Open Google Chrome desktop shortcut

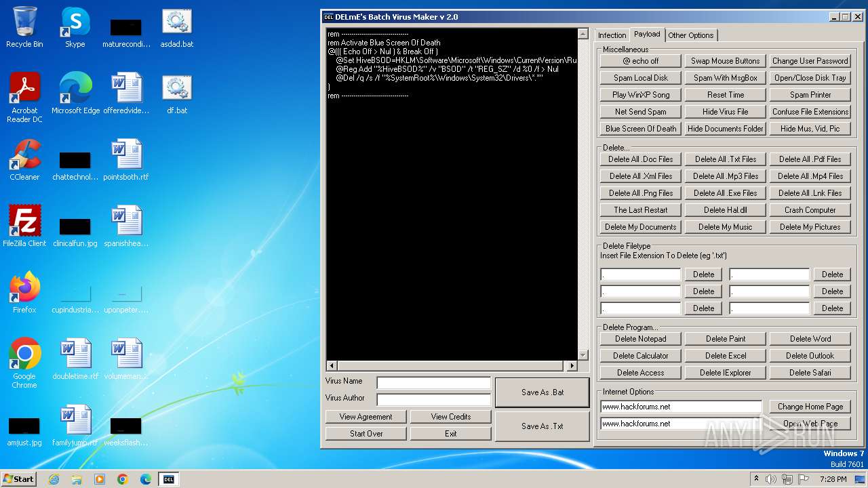coord(24,364)
